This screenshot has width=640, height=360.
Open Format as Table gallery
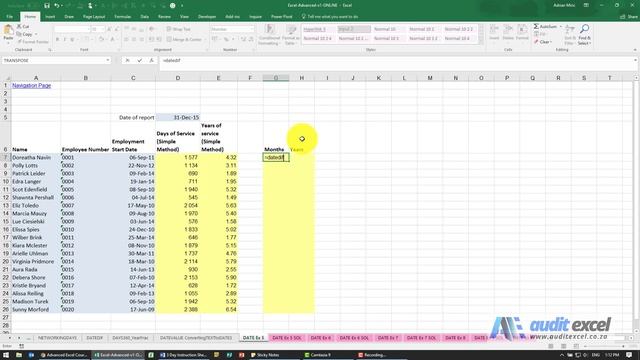pos(291,35)
